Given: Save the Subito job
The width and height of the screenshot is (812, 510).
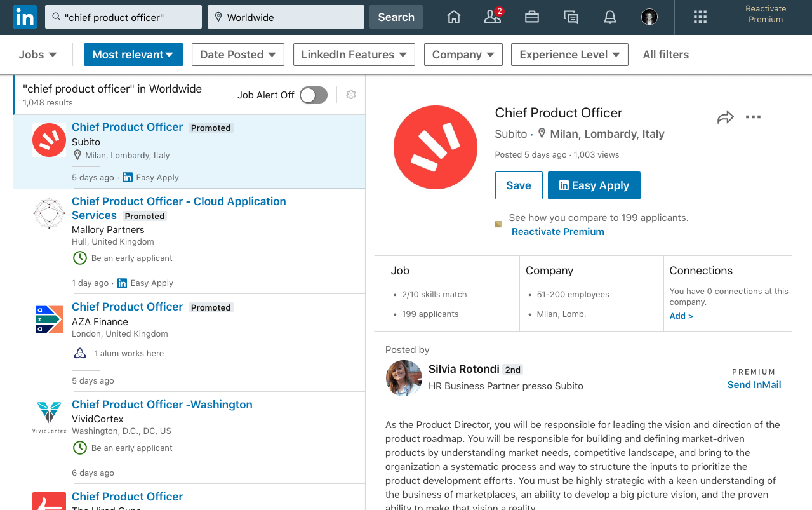Looking at the screenshot, I should click(x=519, y=185).
